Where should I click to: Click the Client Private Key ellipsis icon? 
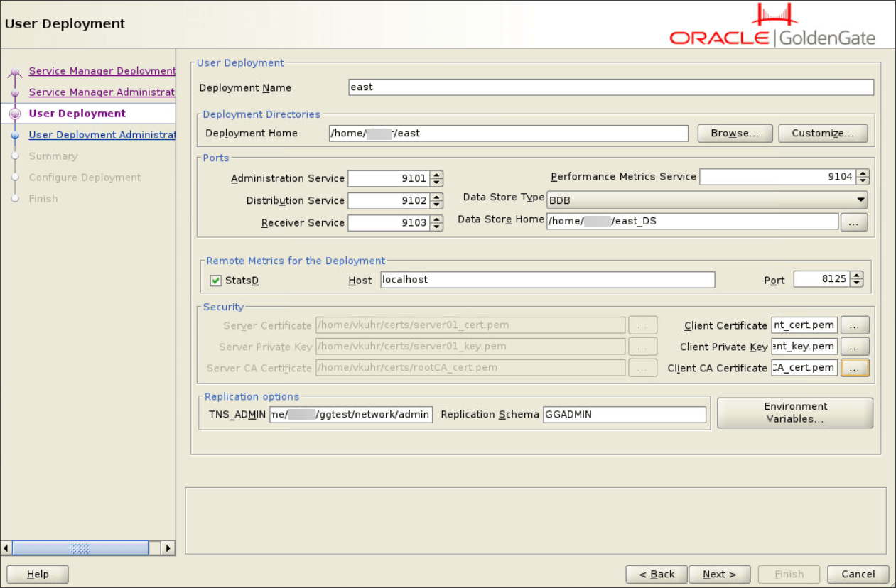(x=855, y=346)
